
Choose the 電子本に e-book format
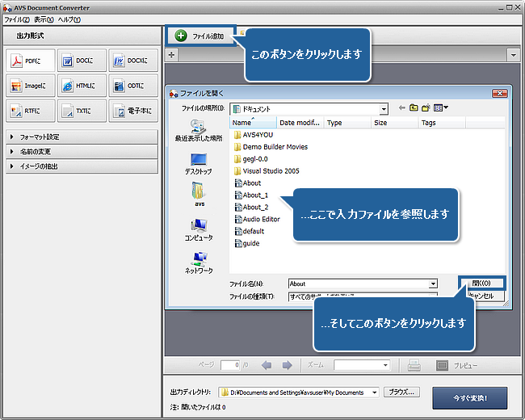click(132, 111)
